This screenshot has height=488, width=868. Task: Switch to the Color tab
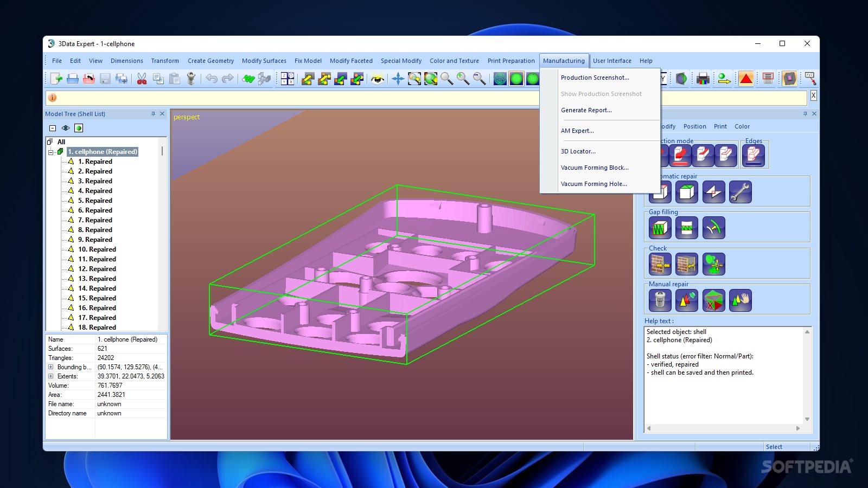(x=742, y=126)
